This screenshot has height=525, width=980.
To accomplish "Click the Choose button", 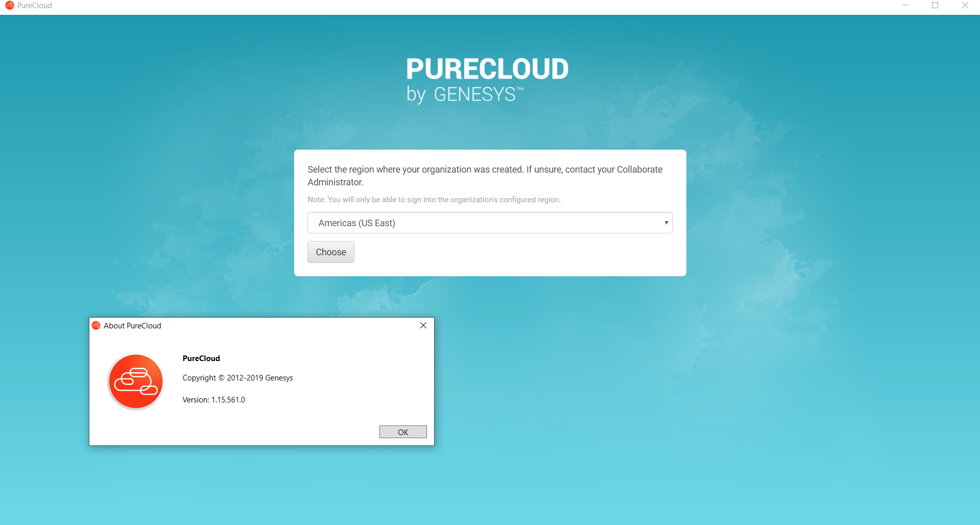I will coord(331,252).
